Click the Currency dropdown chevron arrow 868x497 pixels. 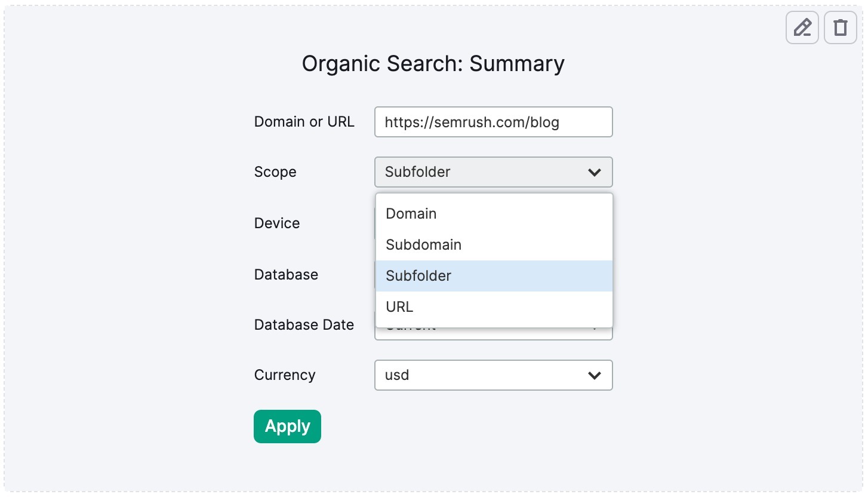594,375
